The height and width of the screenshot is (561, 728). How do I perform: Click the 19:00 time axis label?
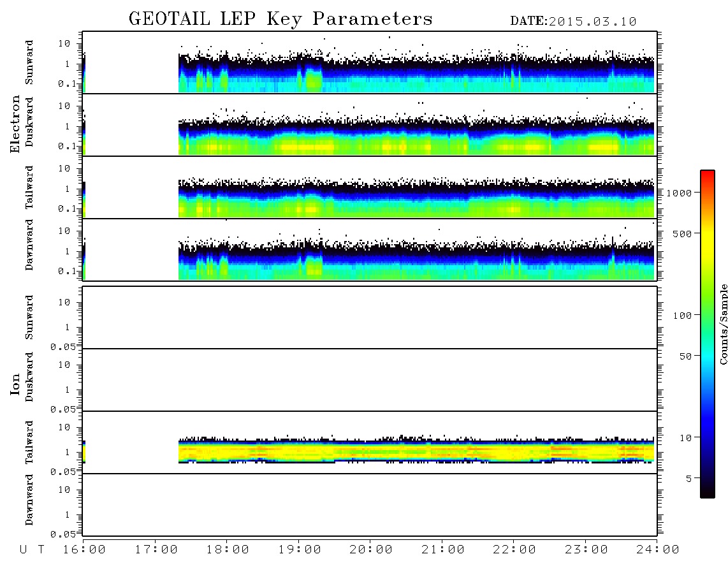pyautogui.click(x=300, y=550)
